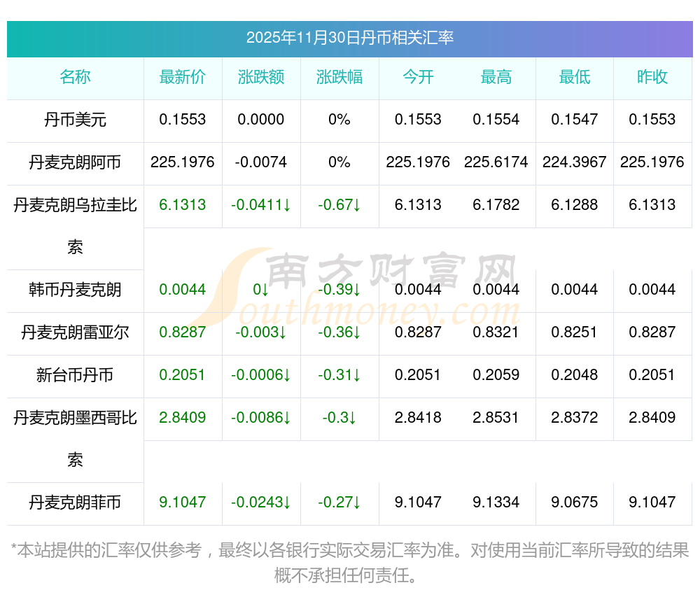
Task: Select the 昨收 column header
Action: (x=652, y=77)
